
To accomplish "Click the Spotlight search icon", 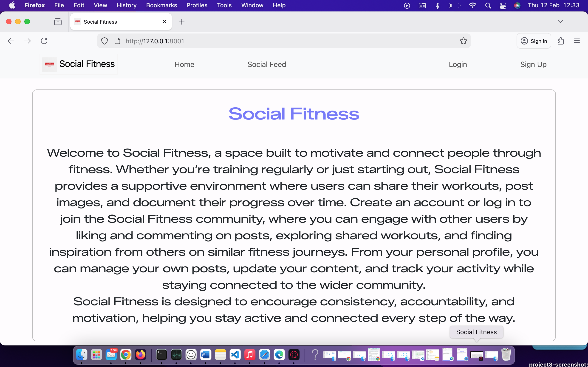I will point(488,5).
